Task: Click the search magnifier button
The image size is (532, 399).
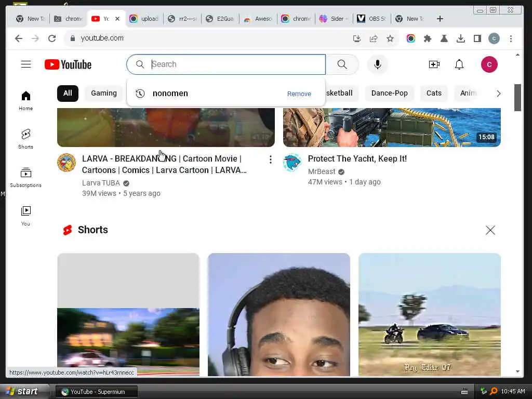Action: pos(342,64)
